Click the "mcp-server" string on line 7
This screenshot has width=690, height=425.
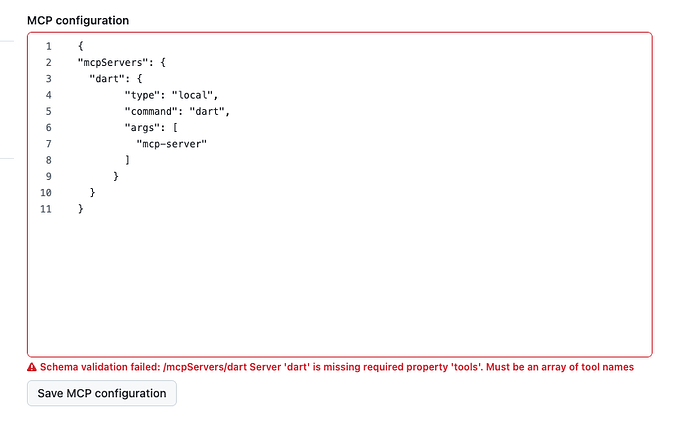point(172,144)
